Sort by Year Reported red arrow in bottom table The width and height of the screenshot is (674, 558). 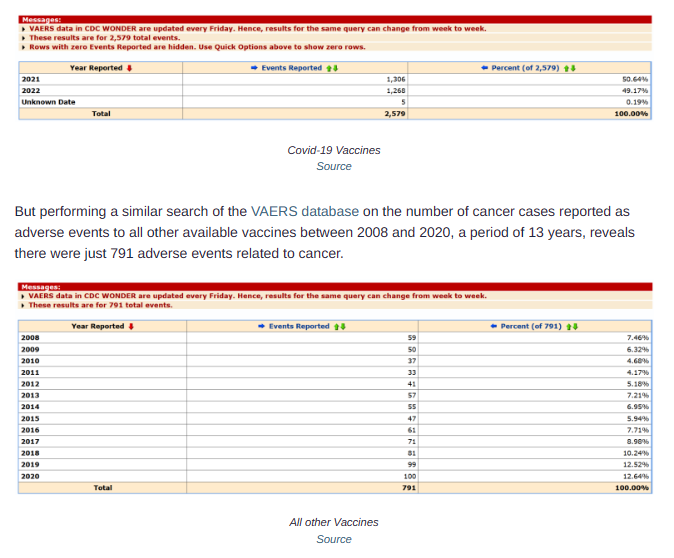coord(131,326)
